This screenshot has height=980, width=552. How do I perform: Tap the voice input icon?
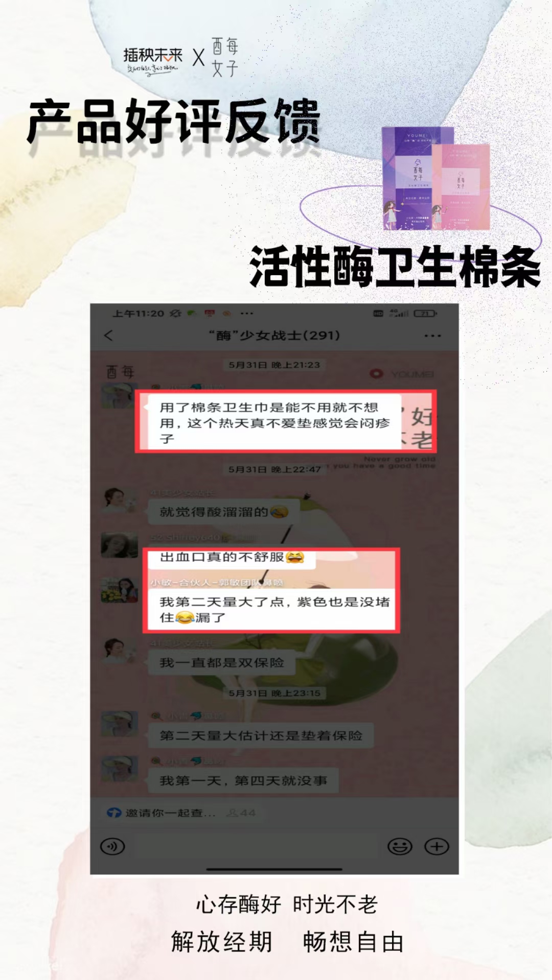coord(112,847)
